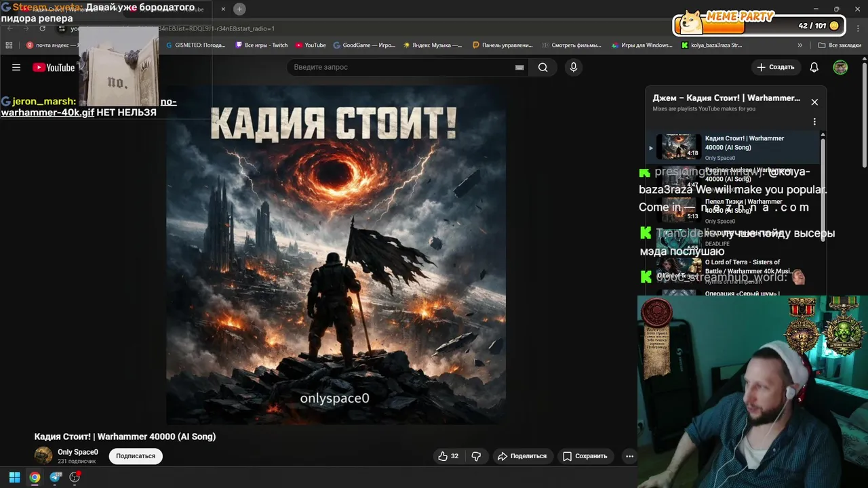Play 'O Lord of Terra - Sisters of Battle' entry
The image size is (868, 488).
pyautogui.click(x=732, y=271)
